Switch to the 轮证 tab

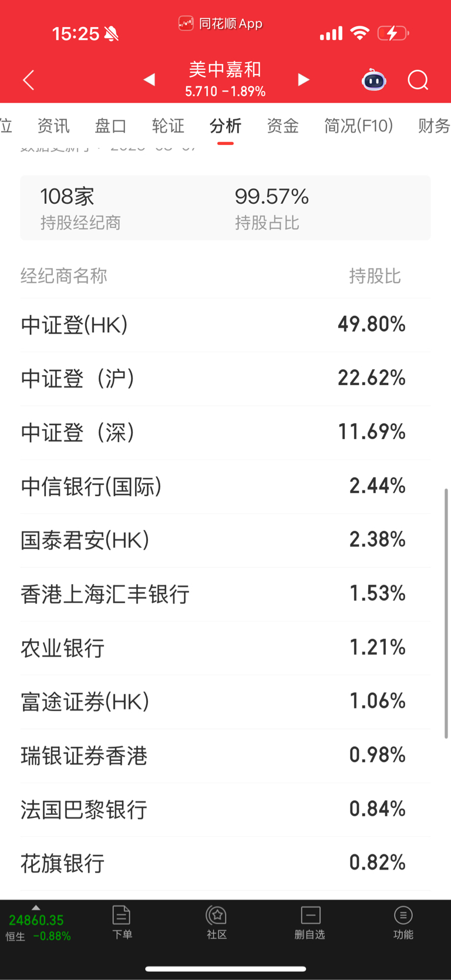point(168,126)
